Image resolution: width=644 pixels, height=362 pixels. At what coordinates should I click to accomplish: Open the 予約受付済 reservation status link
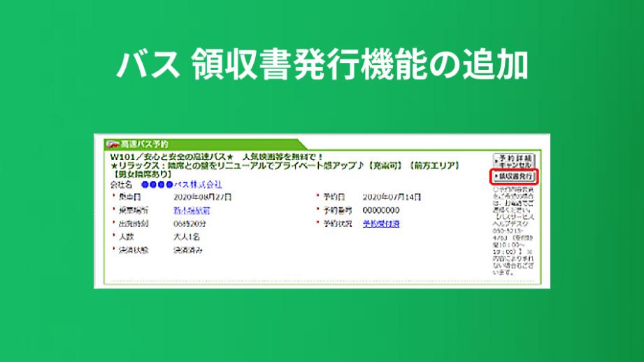[x=381, y=224]
